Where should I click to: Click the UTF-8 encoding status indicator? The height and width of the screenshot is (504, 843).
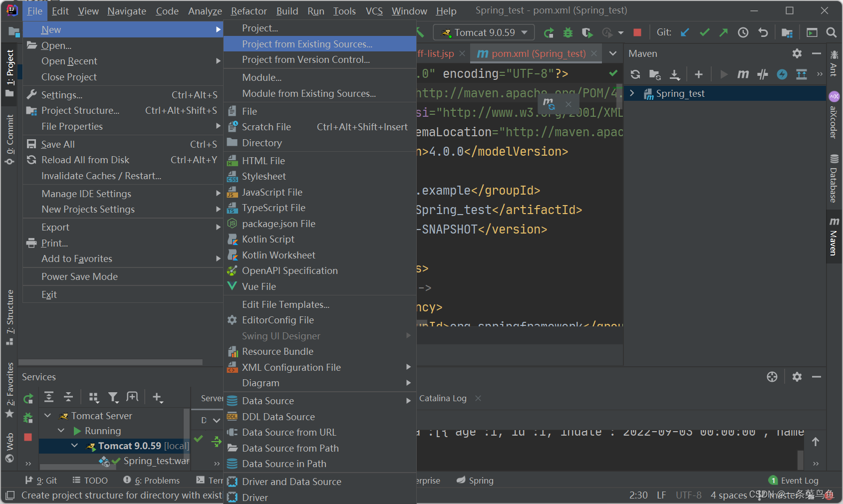point(689,495)
